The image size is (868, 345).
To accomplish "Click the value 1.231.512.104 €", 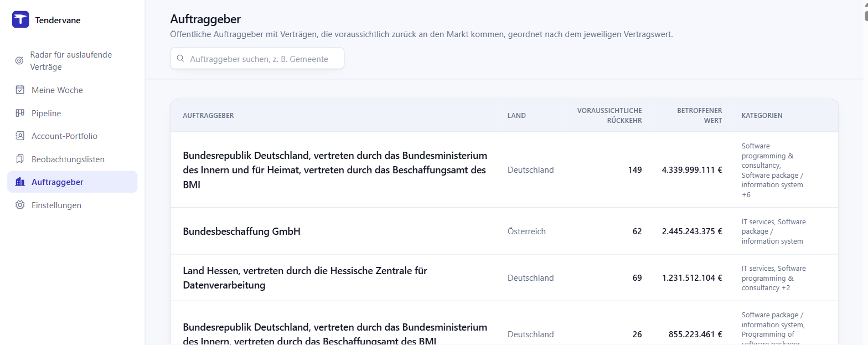I will [x=692, y=278].
